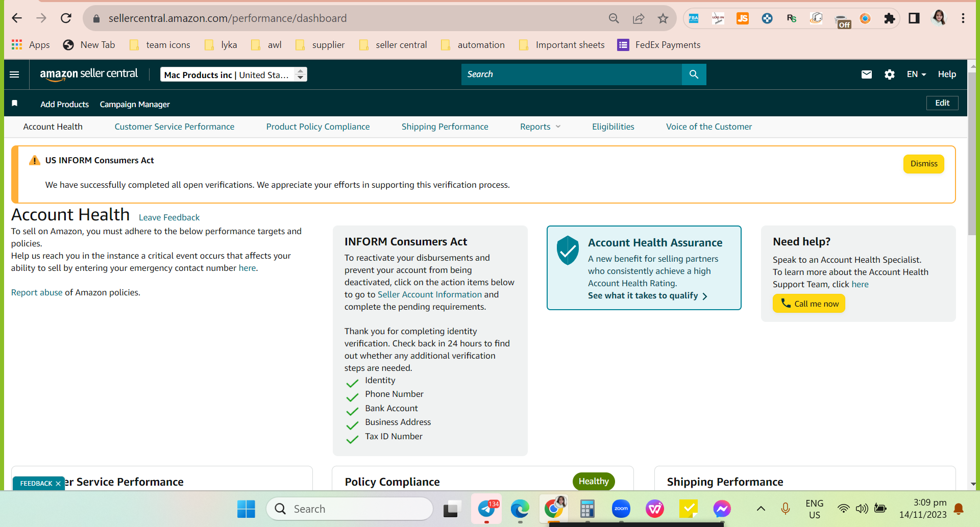Click the browser address bar URL
This screenshot has height=527, width=980.
(228, 18)
